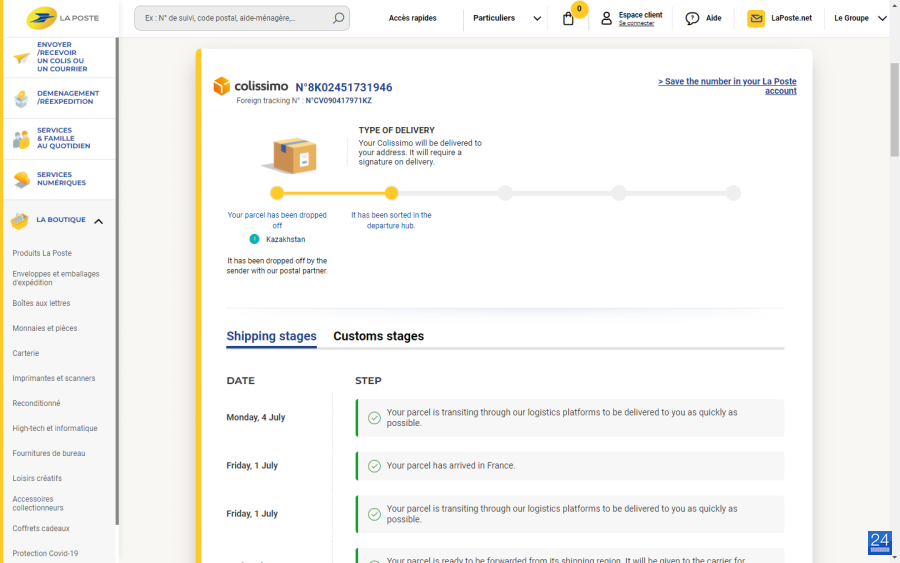Click the Aide help bubble icon
This screenshot has width=900, height=563.
tap(692, 18)
